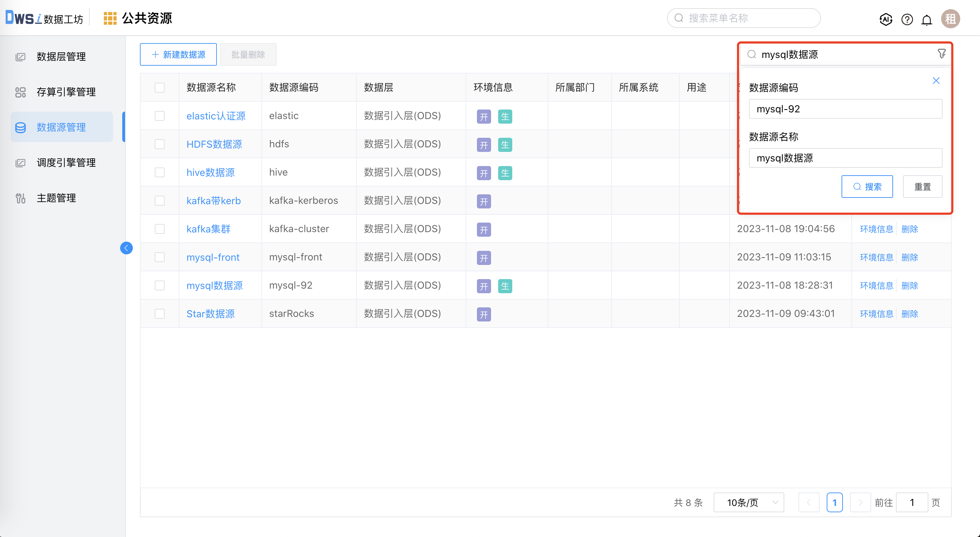Check the notification bell icon
Viewport: 980px width, 537px height.
[x=927, y=19]
